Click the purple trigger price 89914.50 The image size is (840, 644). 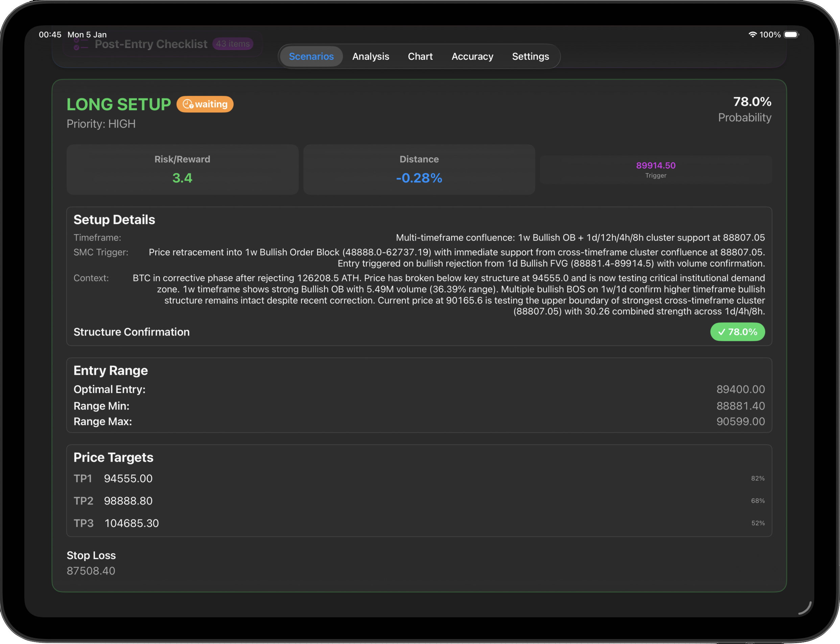(x=655, y=166)
